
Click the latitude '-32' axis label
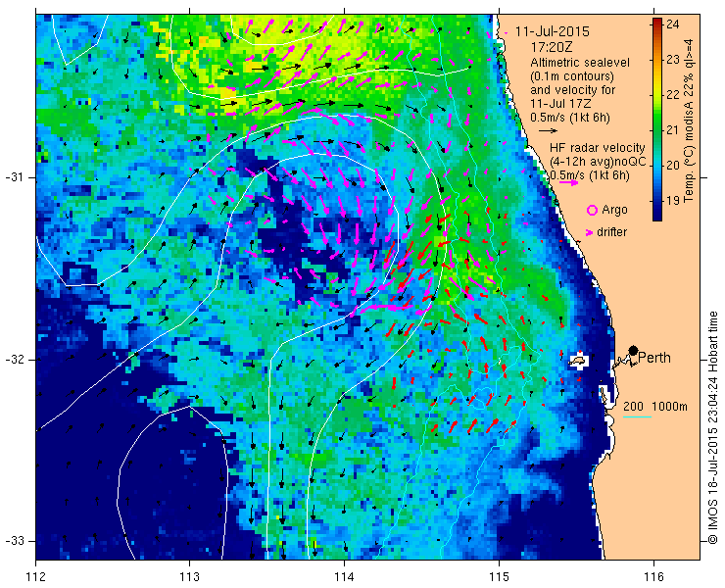[x=14, y=360]
